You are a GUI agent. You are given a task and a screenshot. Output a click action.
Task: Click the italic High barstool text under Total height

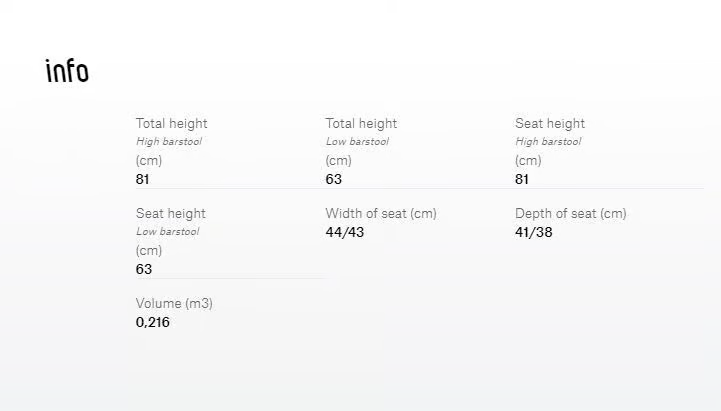click(169, 142)
